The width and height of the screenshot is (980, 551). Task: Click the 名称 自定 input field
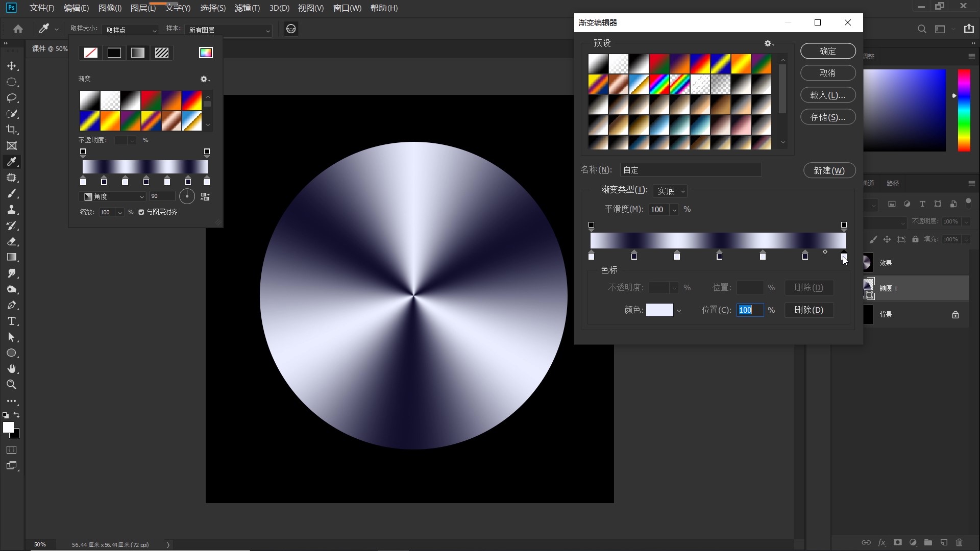pos(691,170)
